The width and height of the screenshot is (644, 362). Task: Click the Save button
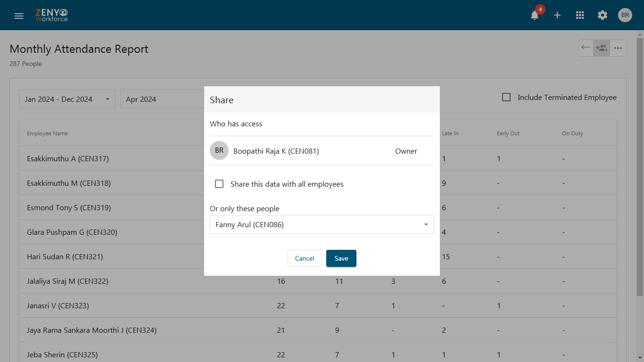coord(341,258)
